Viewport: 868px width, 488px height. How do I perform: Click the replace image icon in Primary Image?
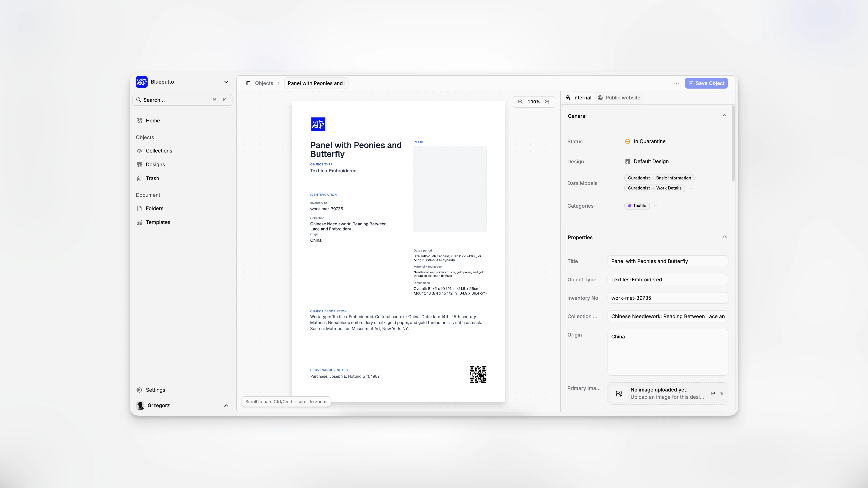click(x=713, y=394)
